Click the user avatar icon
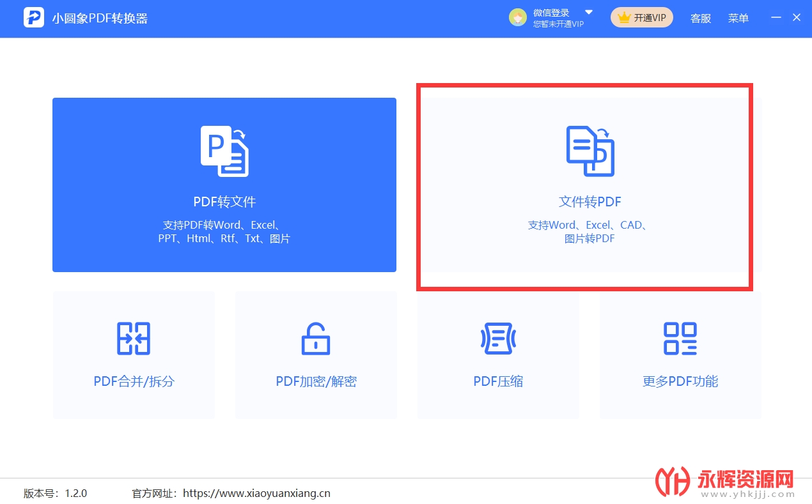 pos(518,17)
